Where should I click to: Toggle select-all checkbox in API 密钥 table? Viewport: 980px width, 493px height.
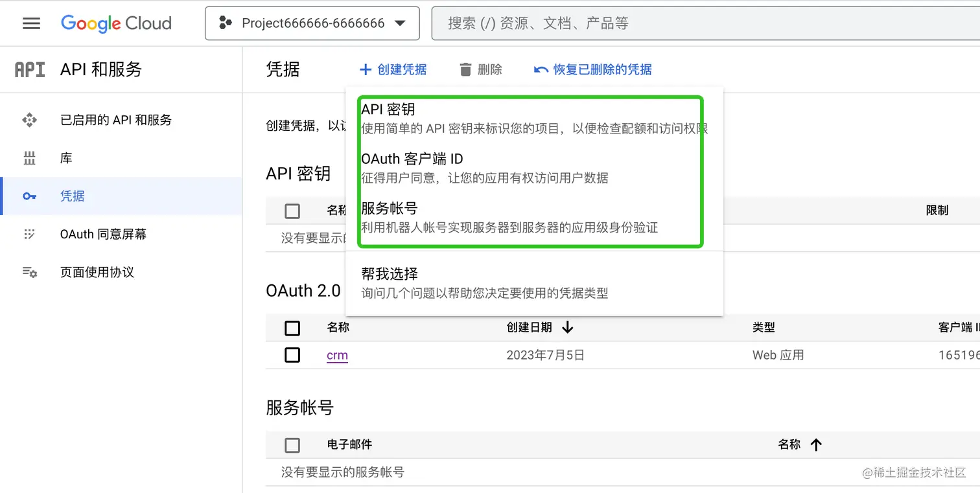tap(292, 211)
